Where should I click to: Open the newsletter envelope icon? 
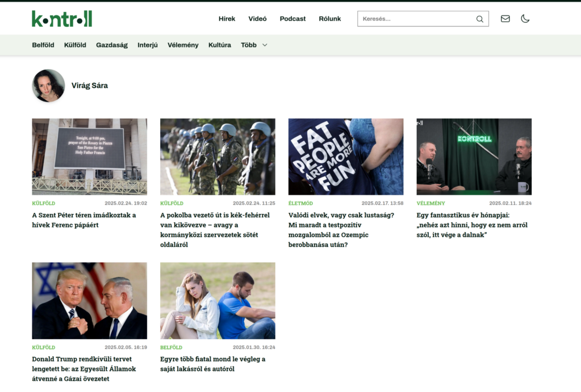pos(505,19)
